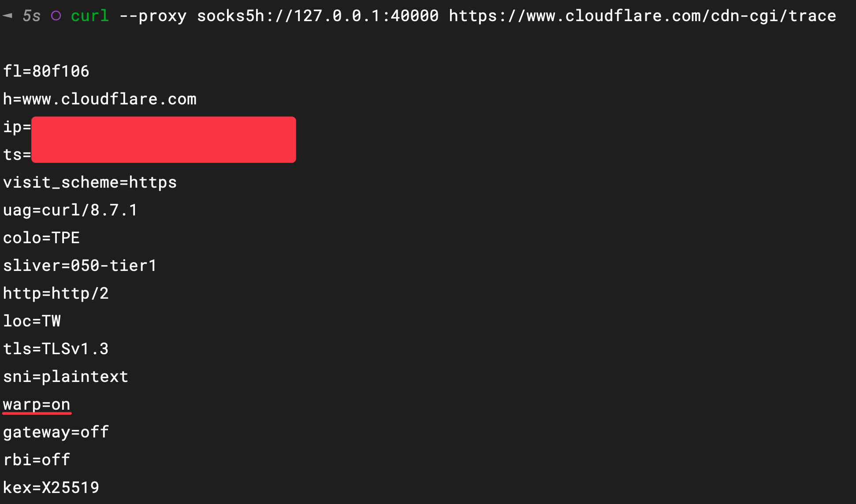Click the ip= label

click(x=17, y=127)
